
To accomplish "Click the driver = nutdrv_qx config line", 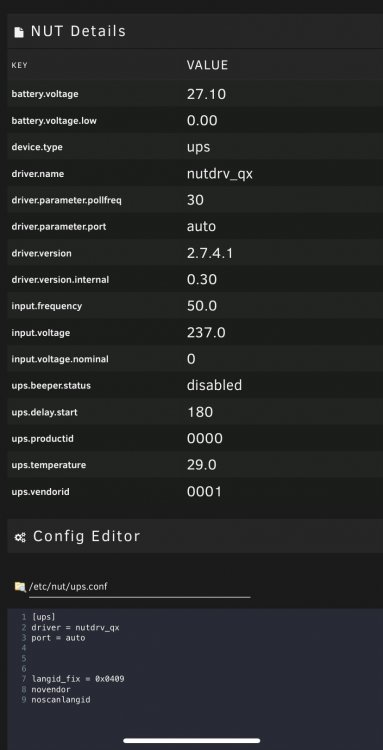I will point(76,628).
